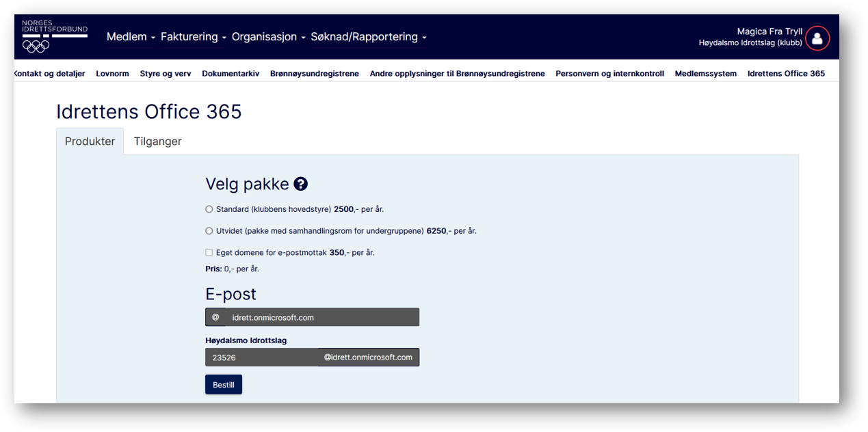Open Andre opplysninger til Brønnøysundregistrene
The width and height of the screenshot is (868, 432).
[x=458, y=74]
